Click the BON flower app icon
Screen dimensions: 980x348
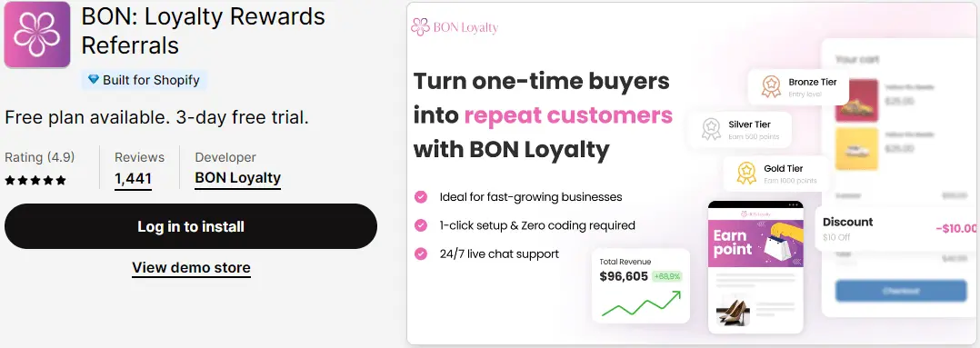coord(37,35)
